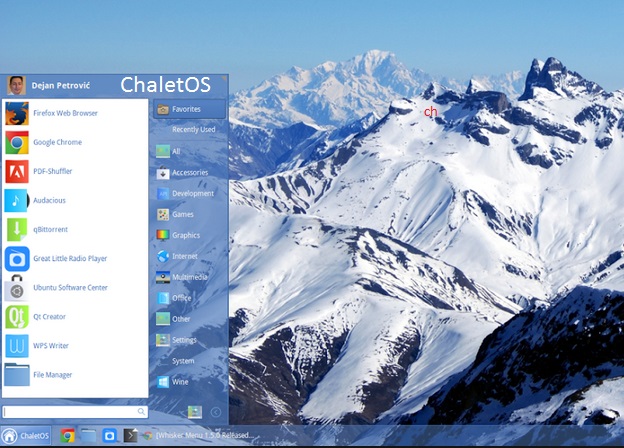Open settings manager icon at menu bottom
Image resolution: width=624 pixels, height=448 pixels.
pos(195,412)
